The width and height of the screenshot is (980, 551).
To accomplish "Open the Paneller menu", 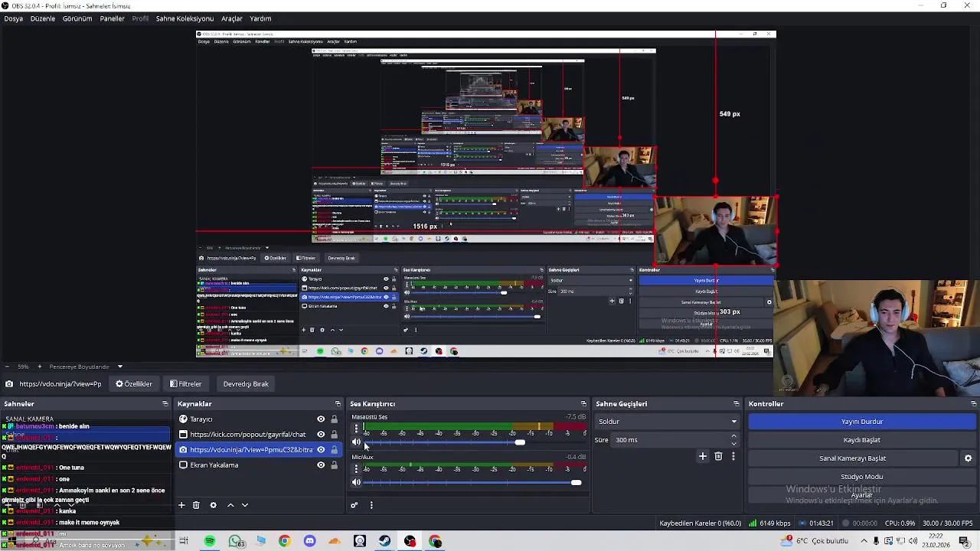I will (x=112, y=18).
